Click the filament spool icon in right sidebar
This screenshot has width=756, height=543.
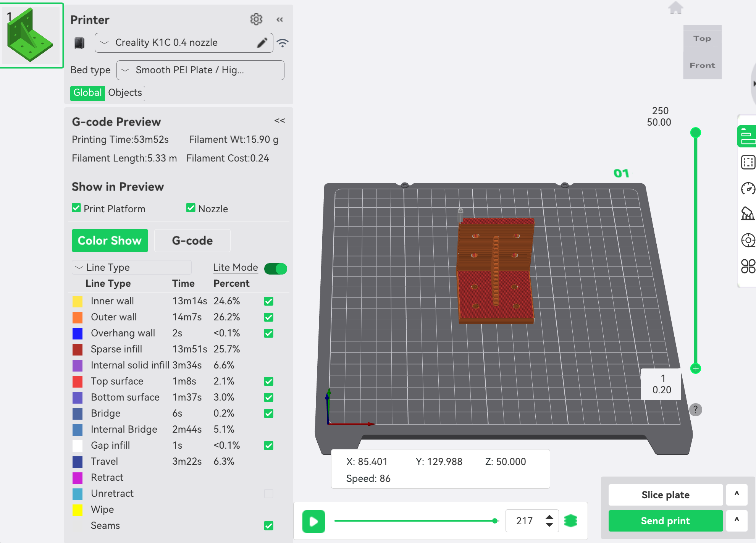click(748, 240)
